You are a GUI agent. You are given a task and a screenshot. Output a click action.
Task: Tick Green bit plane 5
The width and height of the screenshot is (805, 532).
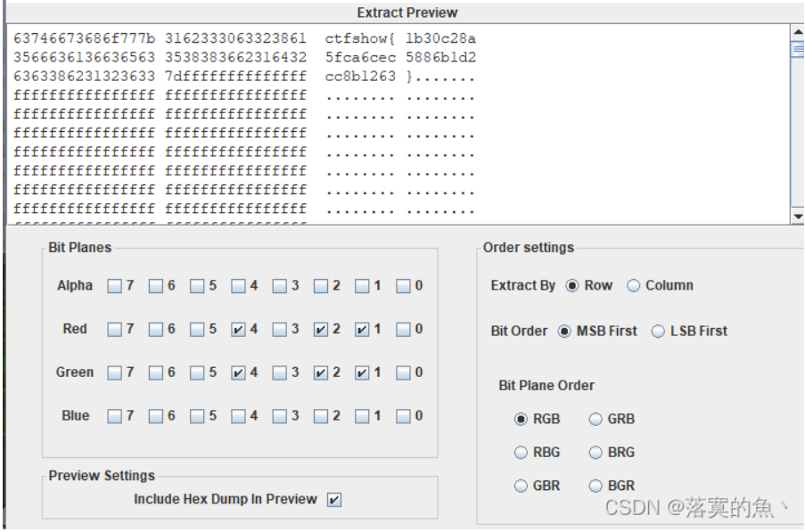pos(197,372)
